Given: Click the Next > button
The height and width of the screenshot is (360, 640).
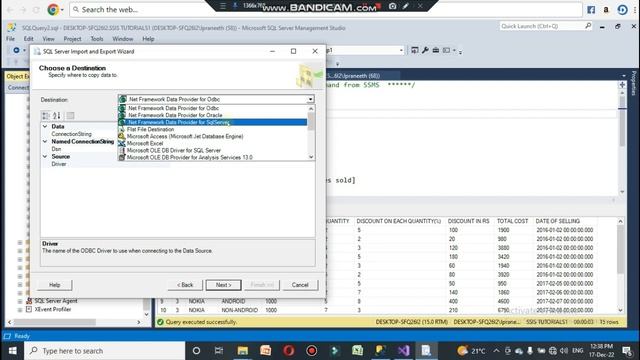Looking at the screenshot, I should (223, 285).
